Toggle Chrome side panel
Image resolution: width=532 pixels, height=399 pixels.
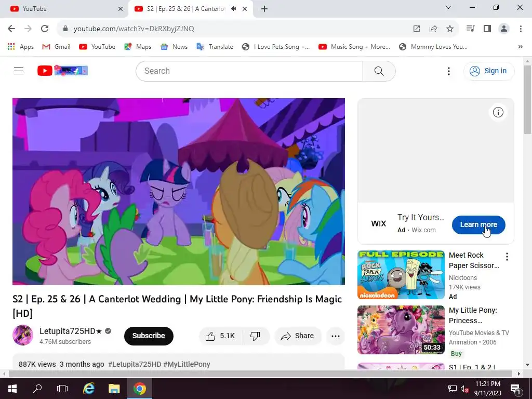tap(487, 29)
